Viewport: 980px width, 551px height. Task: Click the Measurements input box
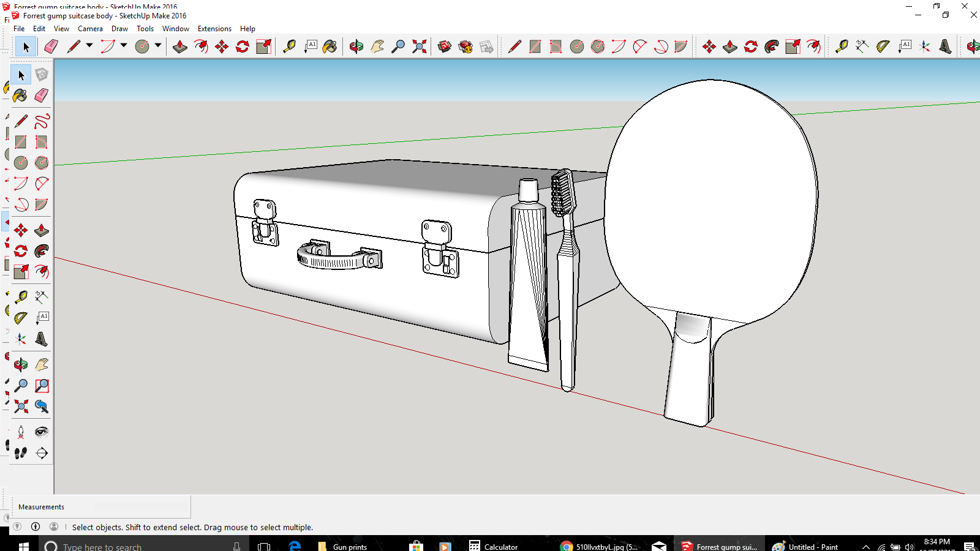coord(141,507)
